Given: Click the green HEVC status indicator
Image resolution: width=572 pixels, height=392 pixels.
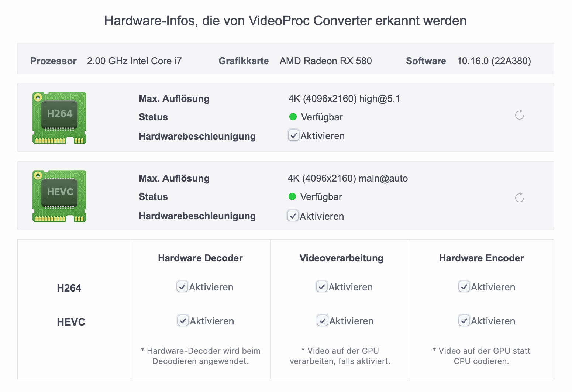Looking at the screenshot, I should tap(292, 197).
